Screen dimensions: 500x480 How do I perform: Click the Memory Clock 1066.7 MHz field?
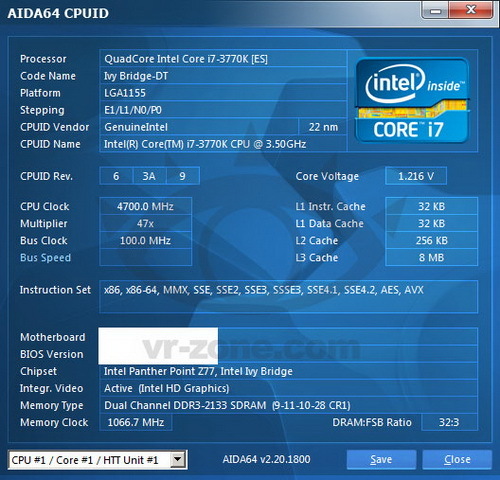coord(136,422)
